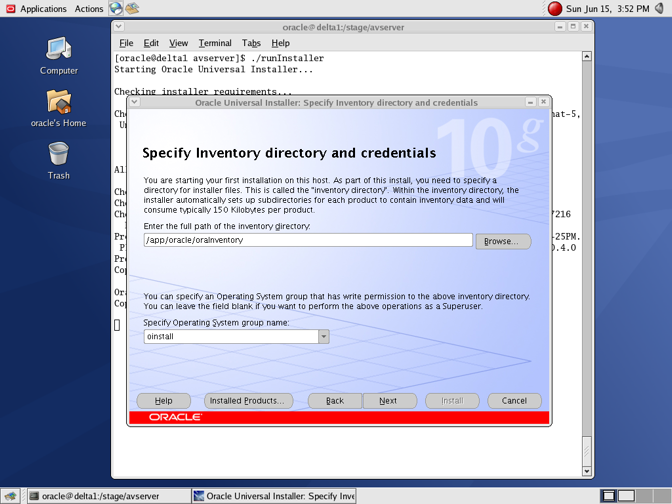The height and width of the screenshot is (504, 672).
Task: Open the Terminal menu in menubar
Action: tap(215, 43)
